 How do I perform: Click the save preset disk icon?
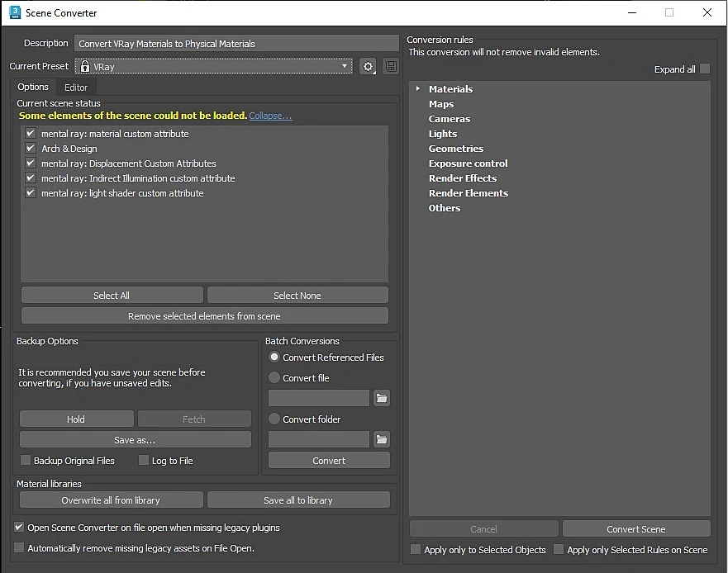point(391,66)
